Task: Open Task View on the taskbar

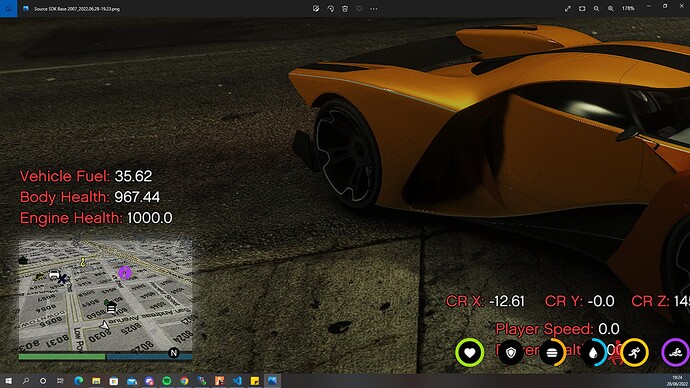Action: pos(60,381)
